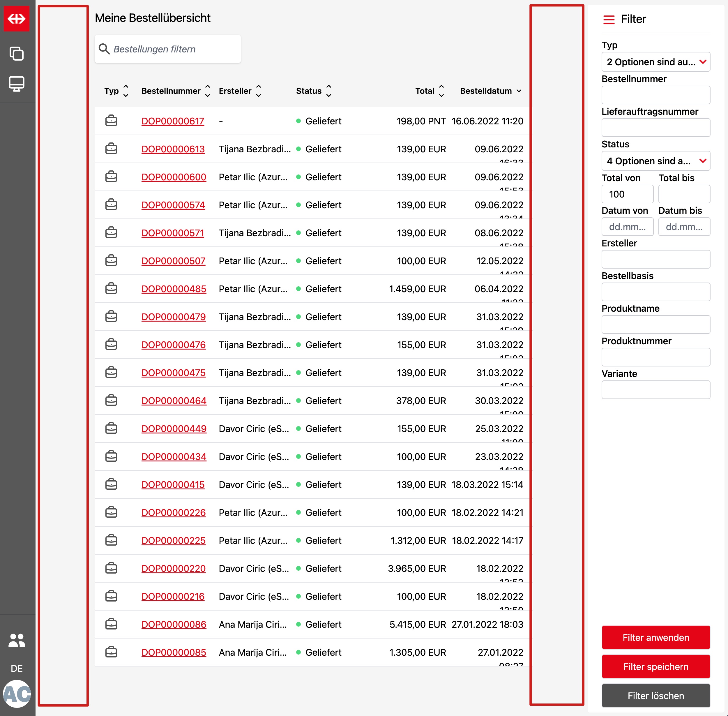Click the Filter löschen button
The image size is (728, 716).
pos(655,696)
